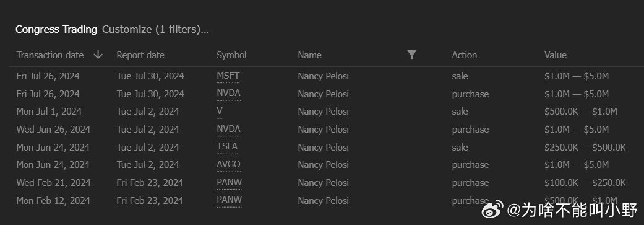Select the Congress Trading title
Image resolution: width=644 pixels, height=225 pixels.
tap(56, 30)
